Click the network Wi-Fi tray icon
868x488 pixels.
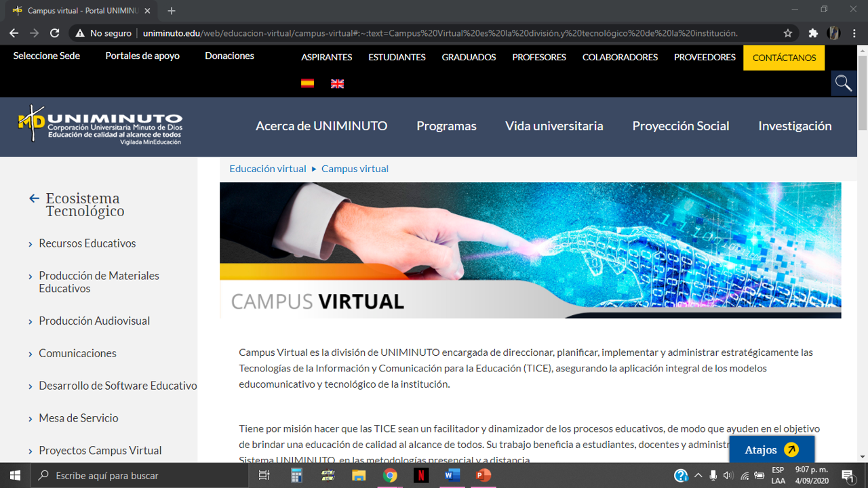click(x=745, y=475)
